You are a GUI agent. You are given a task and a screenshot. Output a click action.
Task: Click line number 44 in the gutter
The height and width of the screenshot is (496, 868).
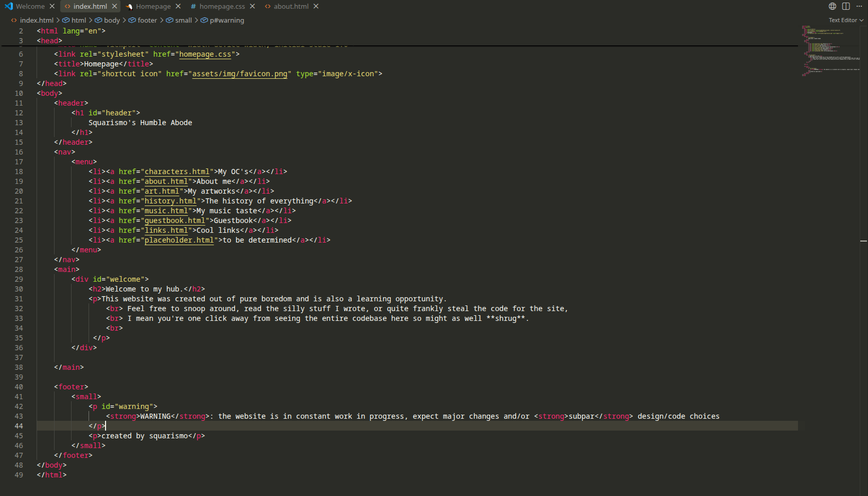[x=19, y=426]
